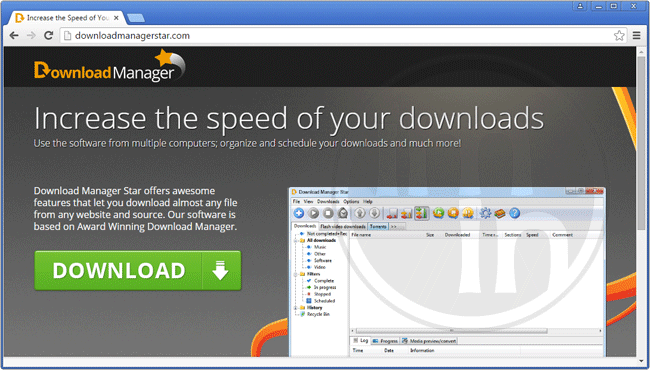Select the heavy traffic mode icon

point(421,213)
